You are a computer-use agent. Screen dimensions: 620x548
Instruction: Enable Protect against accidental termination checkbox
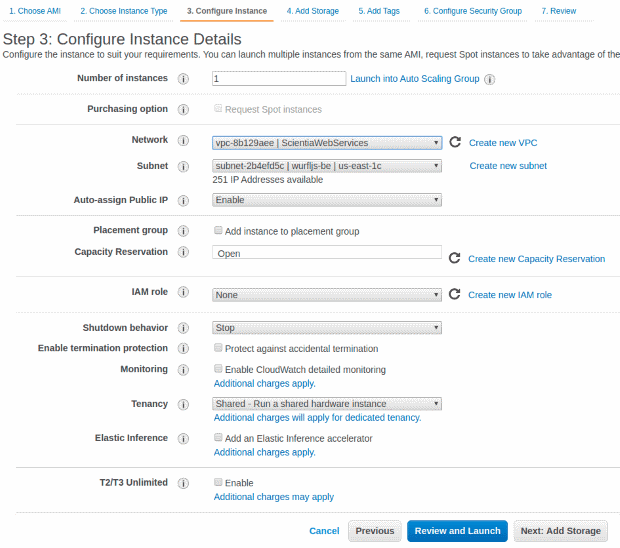[218, 348]
